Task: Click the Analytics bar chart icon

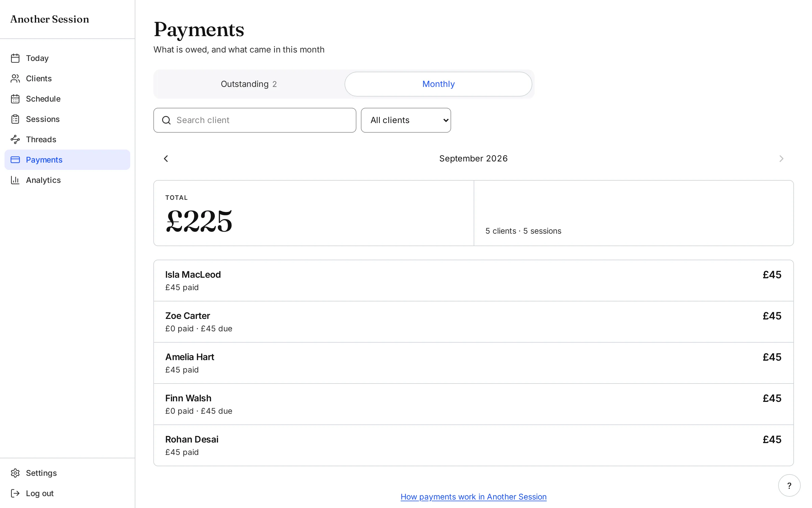Action: [x=15, y=180]
